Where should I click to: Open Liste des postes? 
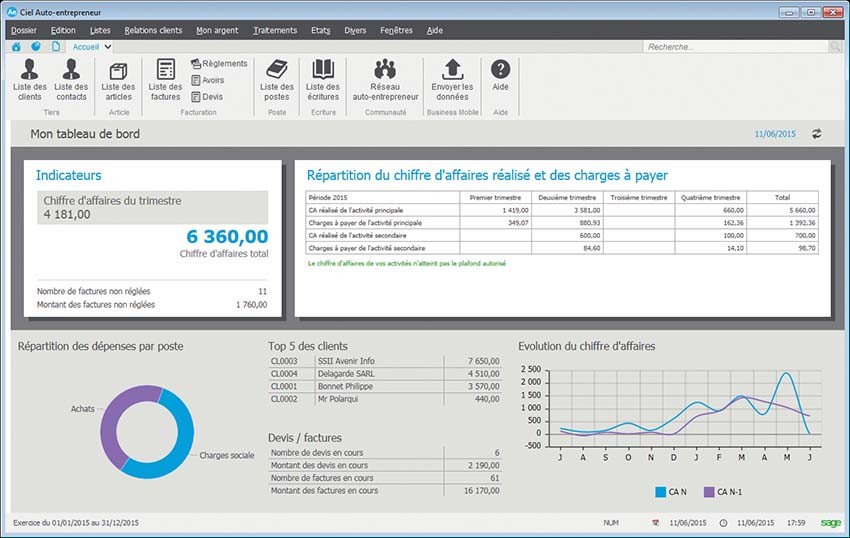pos(276,79)
